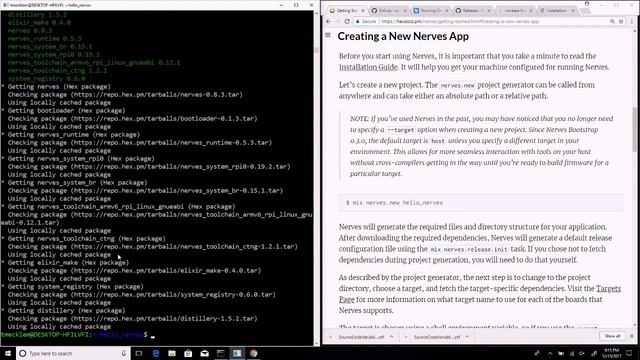Open the terminal app icon on taskbar

221,353
